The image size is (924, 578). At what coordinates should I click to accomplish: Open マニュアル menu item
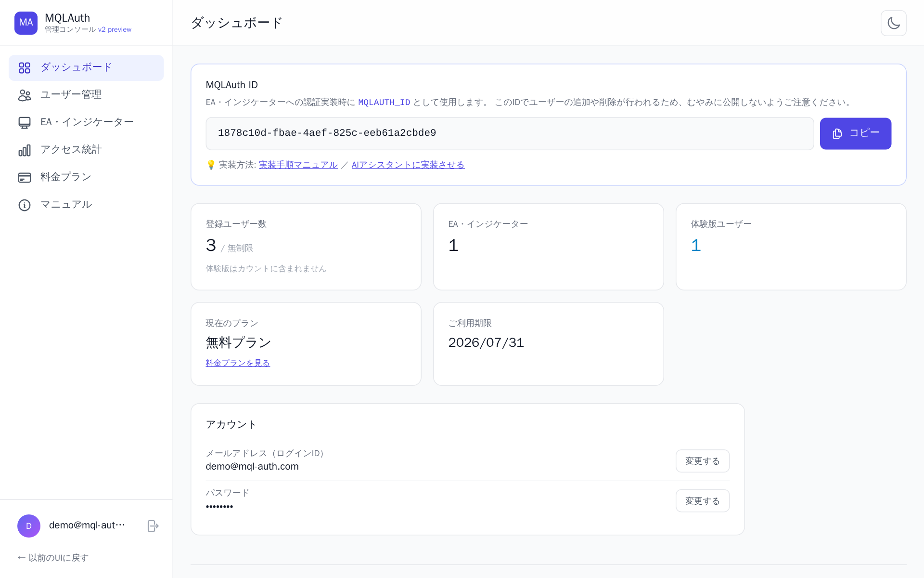click(86, 205)
